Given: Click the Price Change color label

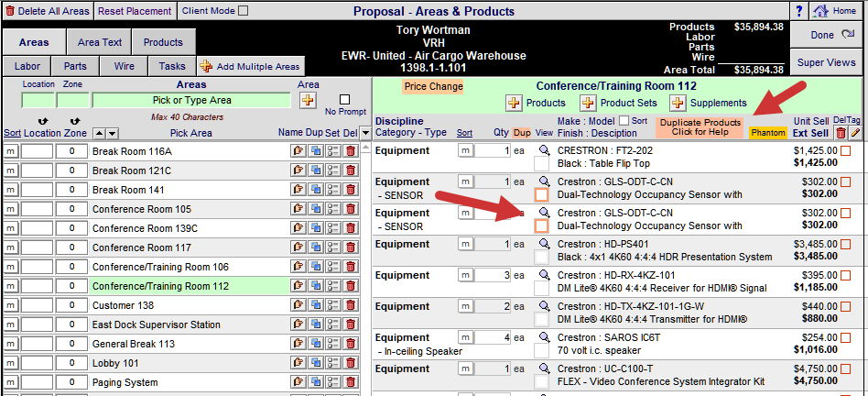Looking at the screenshot, I should pos(433,86).
